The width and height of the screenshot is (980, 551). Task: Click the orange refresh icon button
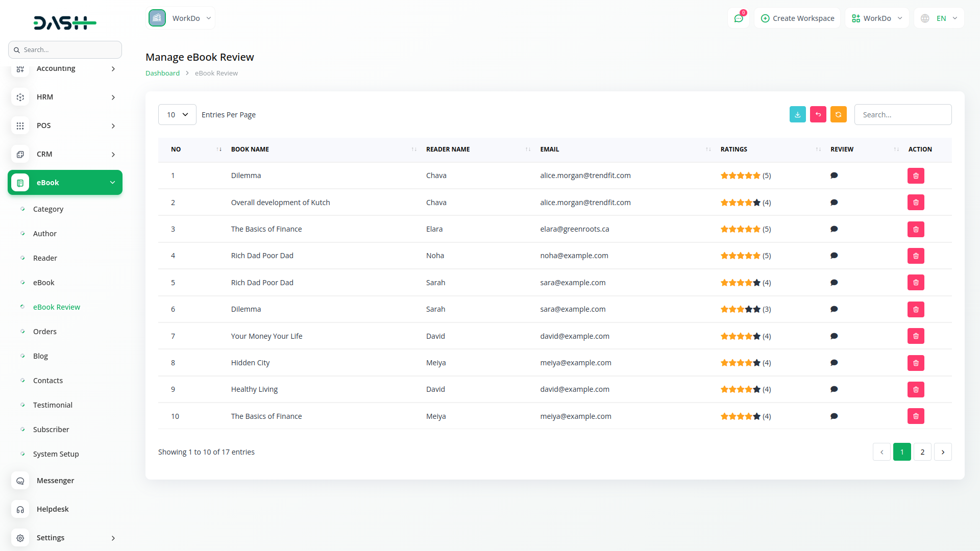click(x=838, y=114)
